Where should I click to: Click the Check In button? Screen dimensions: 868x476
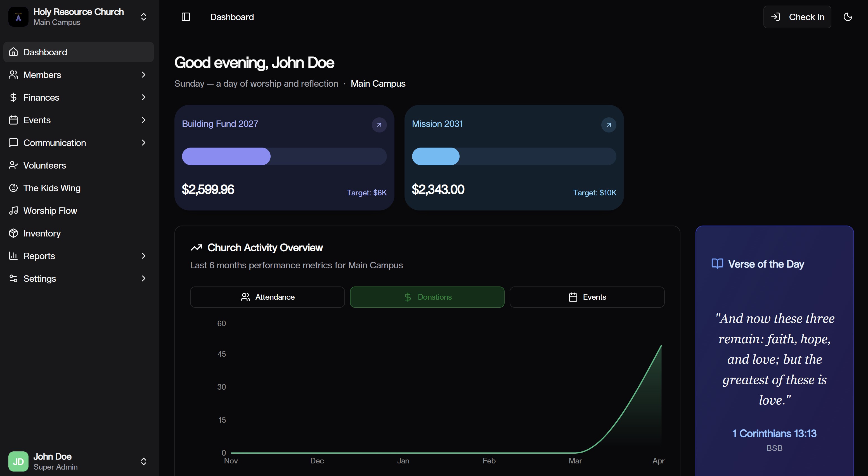coord(797,17)
